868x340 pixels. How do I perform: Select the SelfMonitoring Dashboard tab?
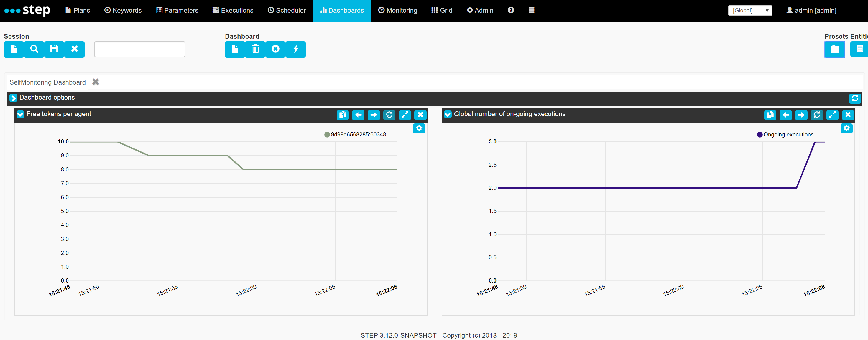[x=47, y=82]
